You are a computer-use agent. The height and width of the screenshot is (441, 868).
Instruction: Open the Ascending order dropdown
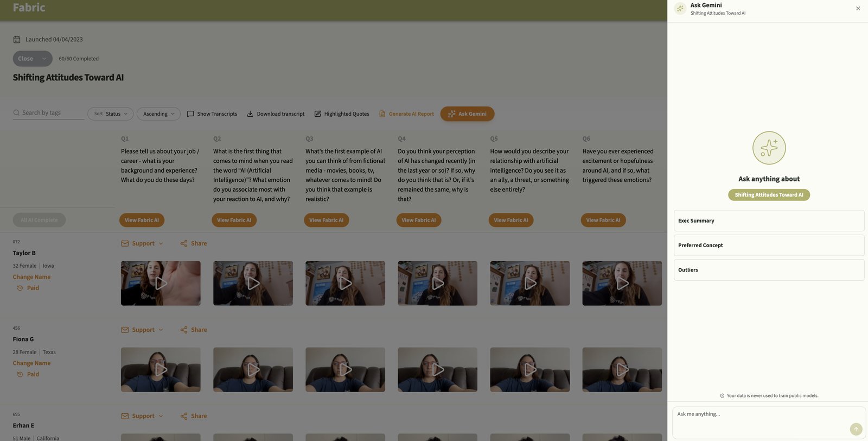click(158, 114)
